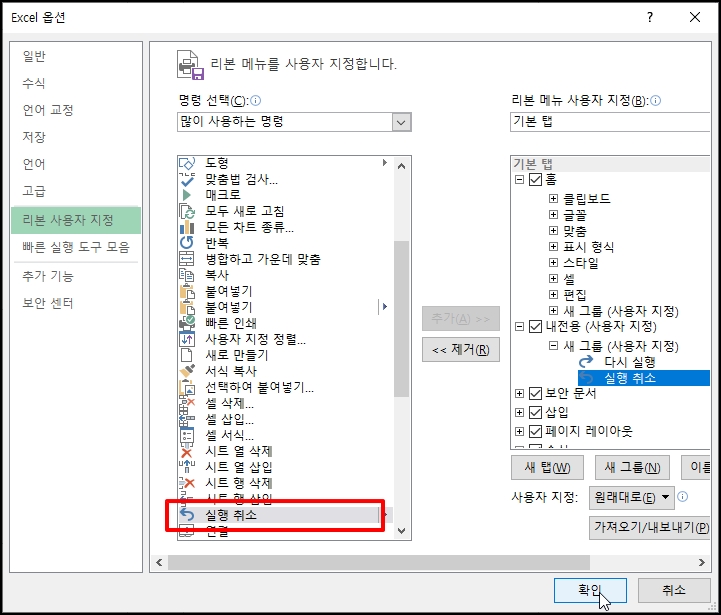
Task: Open the dialog help question mark
Action: [650, 17]
